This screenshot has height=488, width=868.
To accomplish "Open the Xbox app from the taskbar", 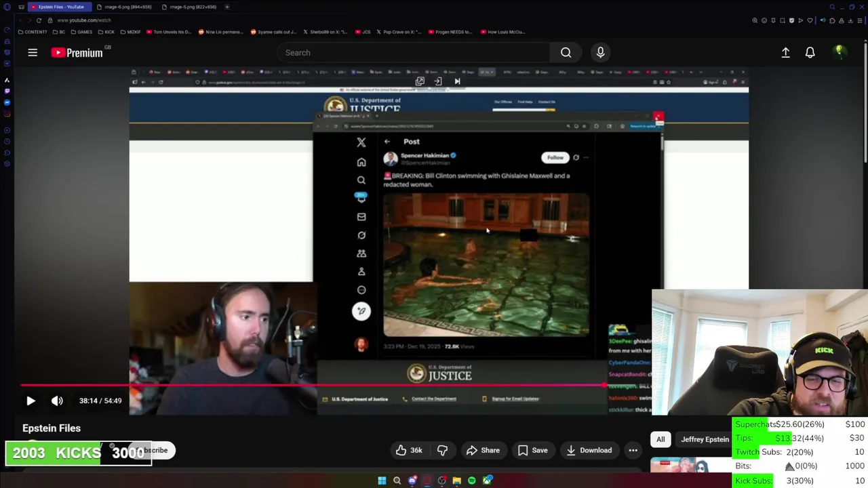I will [487, 481].
